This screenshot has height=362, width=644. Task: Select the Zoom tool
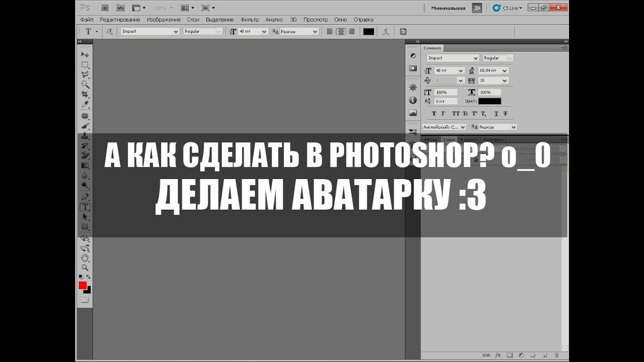85,268
